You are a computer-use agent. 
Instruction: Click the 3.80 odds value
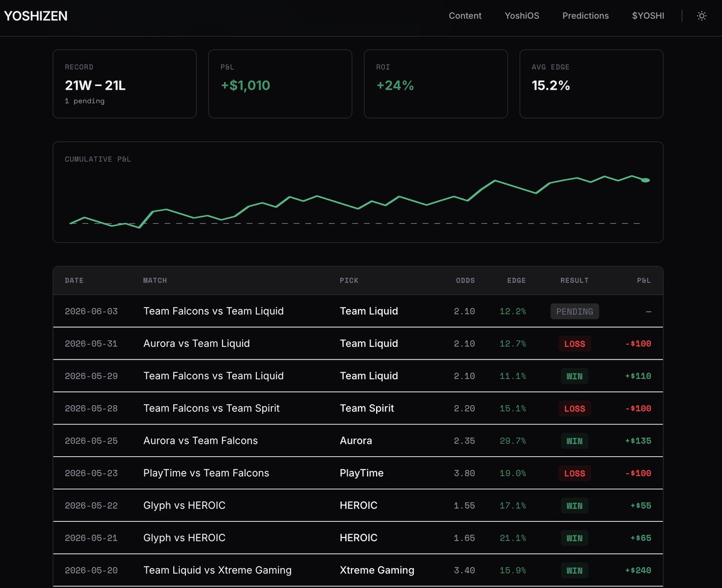[x=464, y=474]
